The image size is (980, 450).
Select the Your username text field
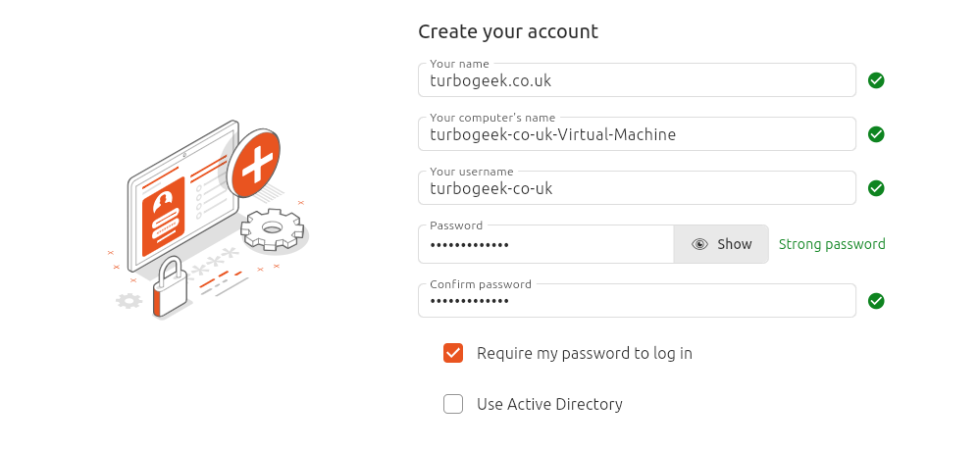tap(636, 188)
